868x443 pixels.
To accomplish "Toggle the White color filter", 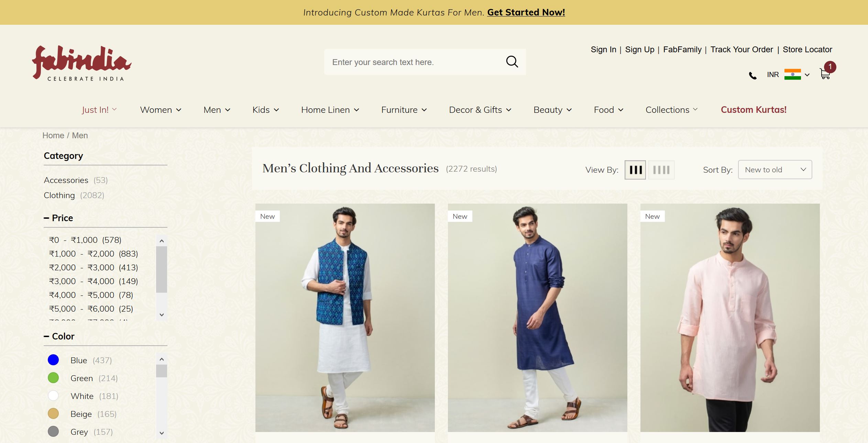I will click(x=53, y=396).
